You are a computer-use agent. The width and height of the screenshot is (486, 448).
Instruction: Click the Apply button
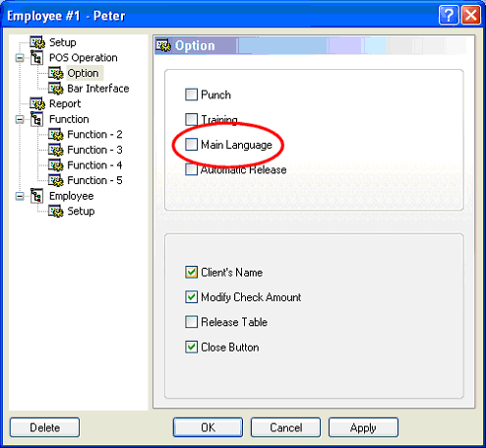[363, 427]
